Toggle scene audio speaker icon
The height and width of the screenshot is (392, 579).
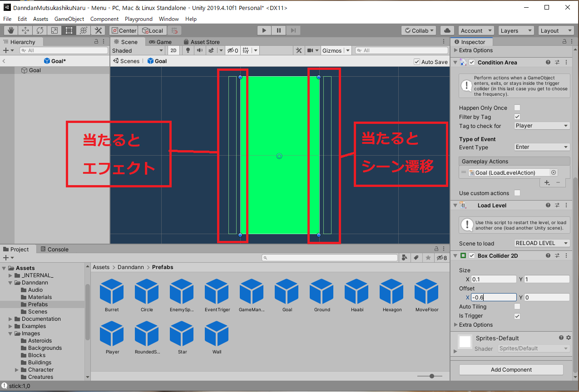click(x=199, y=50)
